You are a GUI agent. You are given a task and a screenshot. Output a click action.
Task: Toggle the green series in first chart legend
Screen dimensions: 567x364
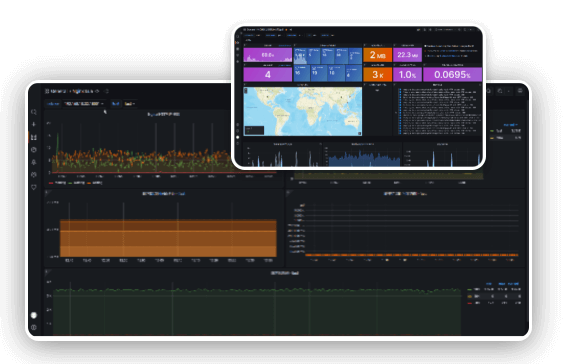click(76, 183)
